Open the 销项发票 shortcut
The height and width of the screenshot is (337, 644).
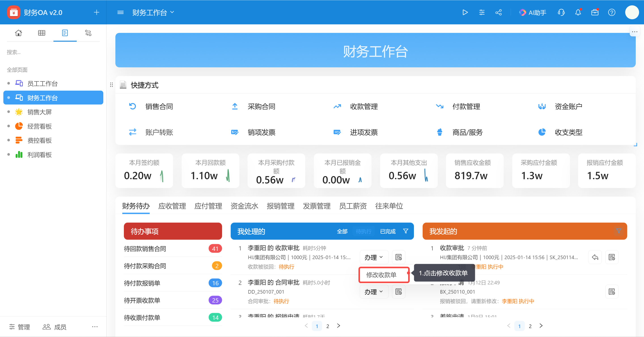tap(253, 132)
